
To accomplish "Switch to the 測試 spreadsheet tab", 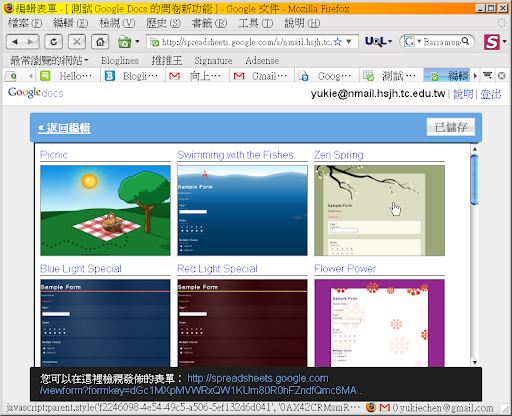I will coord(391,76).
